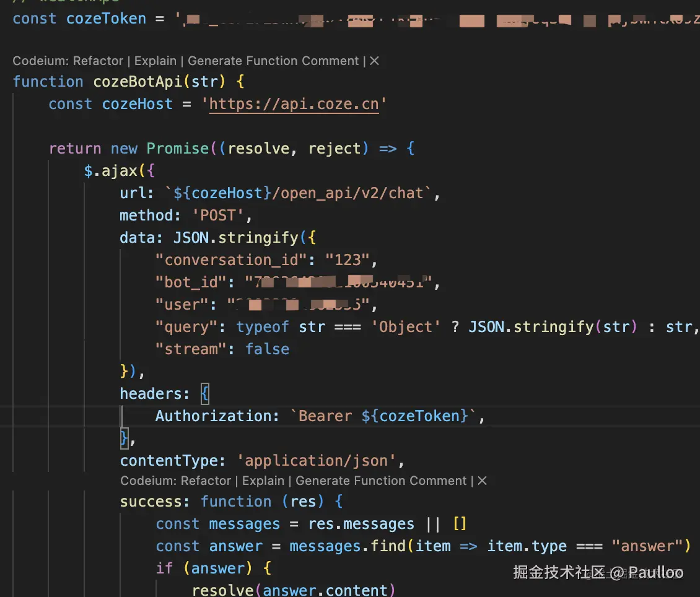Click Codeium Refactor lens above success callback
Screen dimensions: 700x597
pos(206,481)
